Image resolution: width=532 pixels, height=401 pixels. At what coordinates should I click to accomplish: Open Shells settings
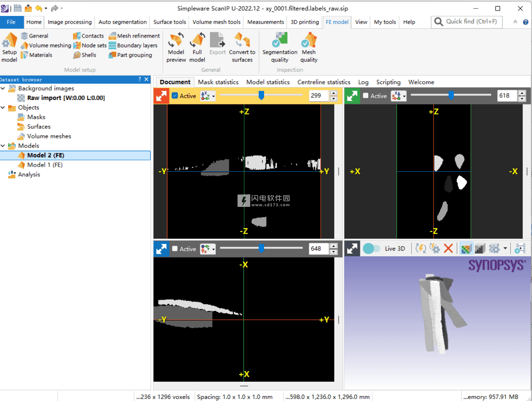click(85, 55)
